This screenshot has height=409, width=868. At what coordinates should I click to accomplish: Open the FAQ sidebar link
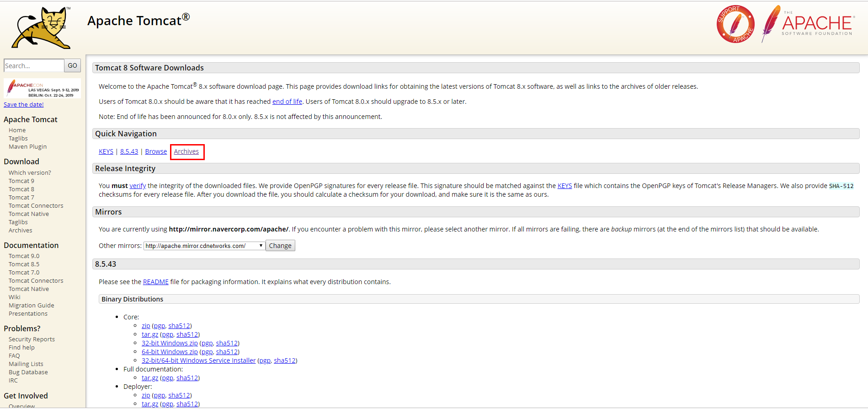click(14, 356)
